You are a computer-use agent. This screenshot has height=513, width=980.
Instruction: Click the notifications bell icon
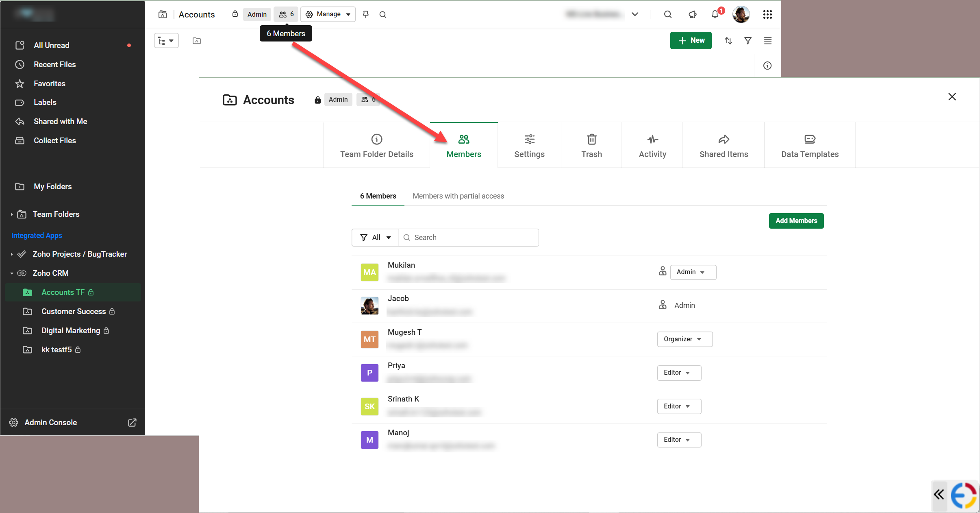(715, 14)
